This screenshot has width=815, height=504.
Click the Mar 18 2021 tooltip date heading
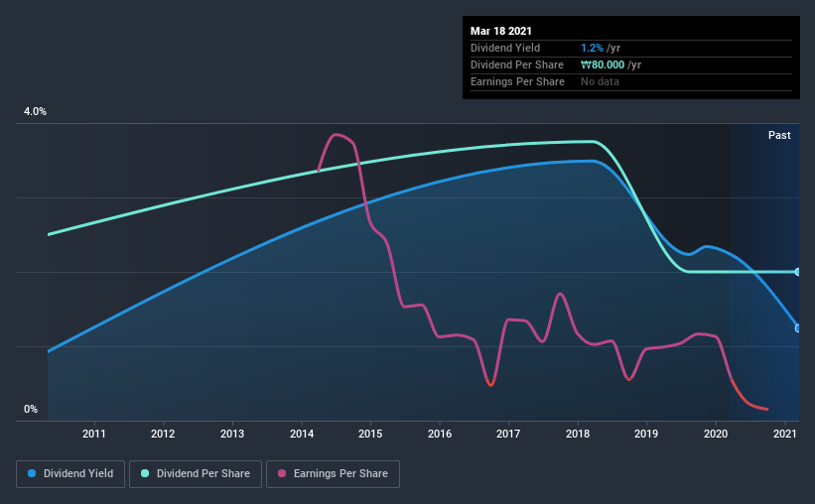(501, 31)
